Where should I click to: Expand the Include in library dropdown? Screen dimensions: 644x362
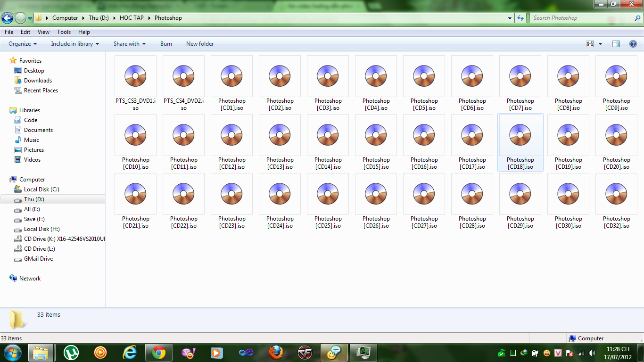75,44
